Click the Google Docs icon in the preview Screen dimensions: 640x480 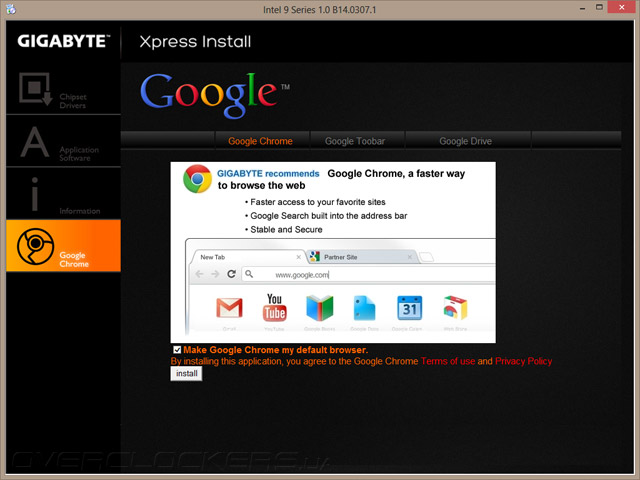[364, 308]
